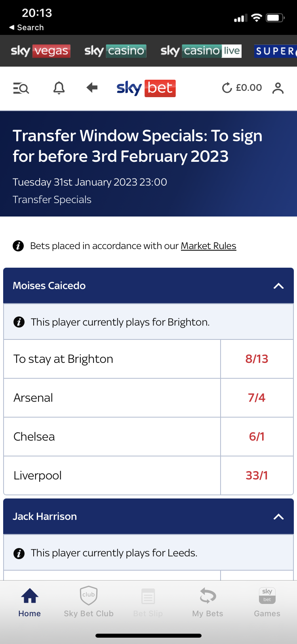Return to Search via iOS back link
Image resolution: width=297 pixels, height=644 pixels.
27,27
